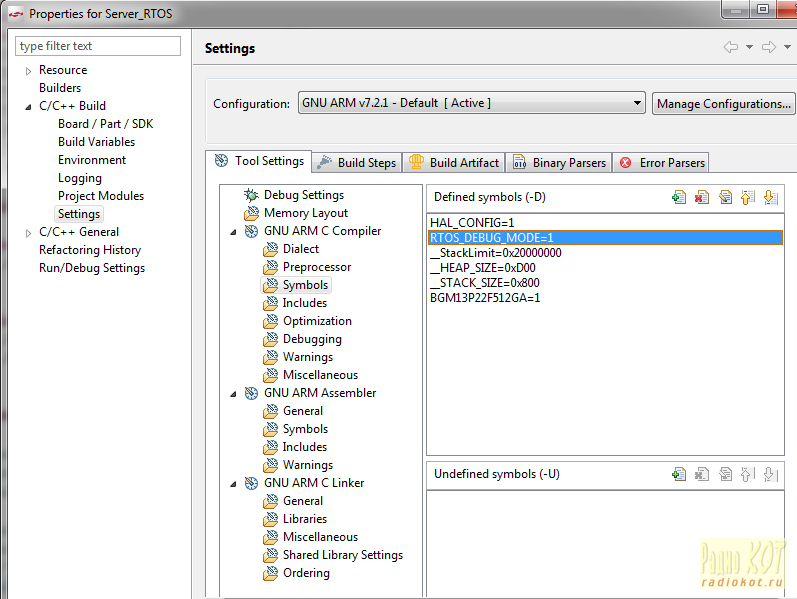
Task: Select GNU ARM C Linker item
Action: (x=314, y=483)
